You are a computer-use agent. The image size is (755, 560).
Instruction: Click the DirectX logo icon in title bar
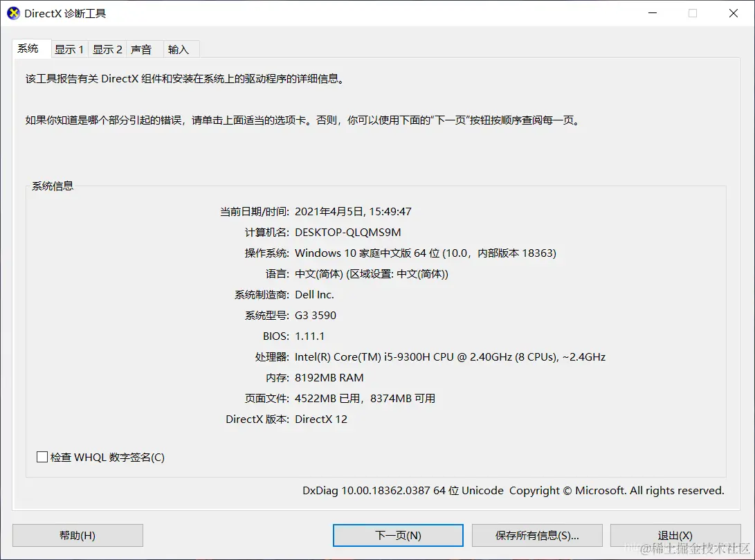tap(13, 13)
